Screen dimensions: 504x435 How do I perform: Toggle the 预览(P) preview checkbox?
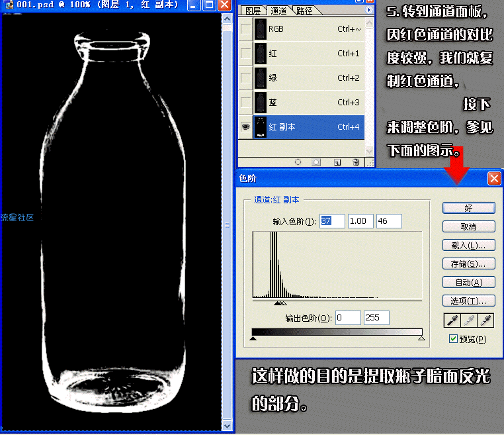453,339
